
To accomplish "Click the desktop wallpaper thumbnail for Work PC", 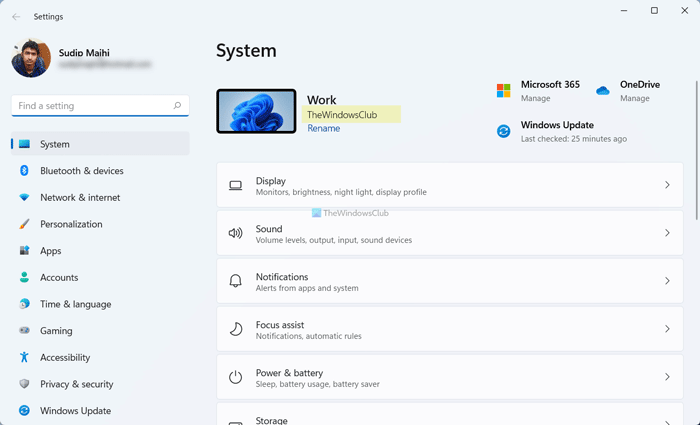I will [256, 111].
